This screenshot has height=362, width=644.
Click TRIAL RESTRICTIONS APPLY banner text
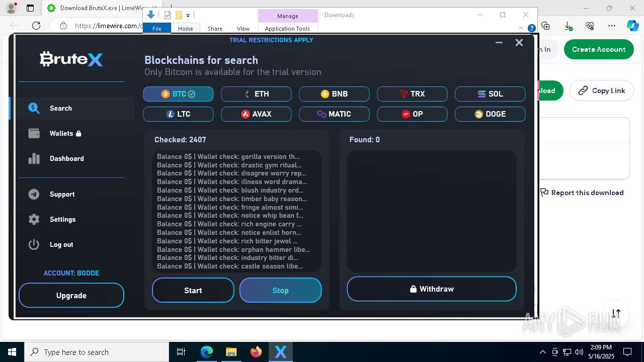click(271, 40)
